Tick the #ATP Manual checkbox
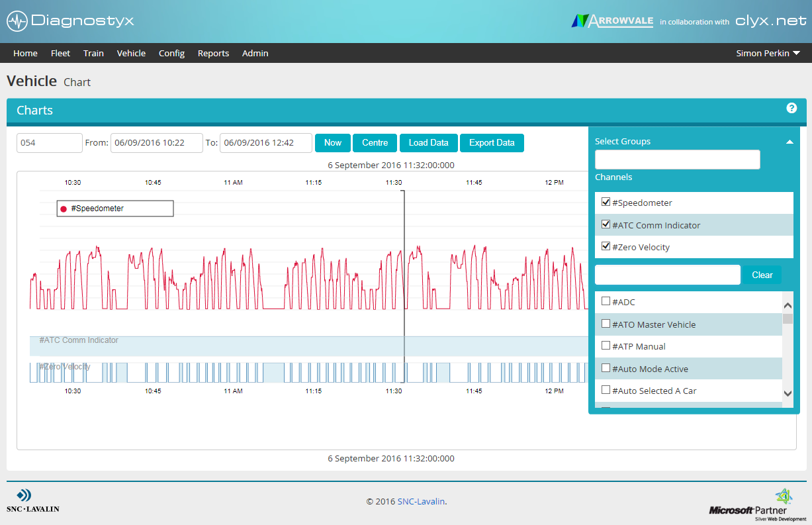The width and height of the screenshot is (812, 525). point(606,346)
